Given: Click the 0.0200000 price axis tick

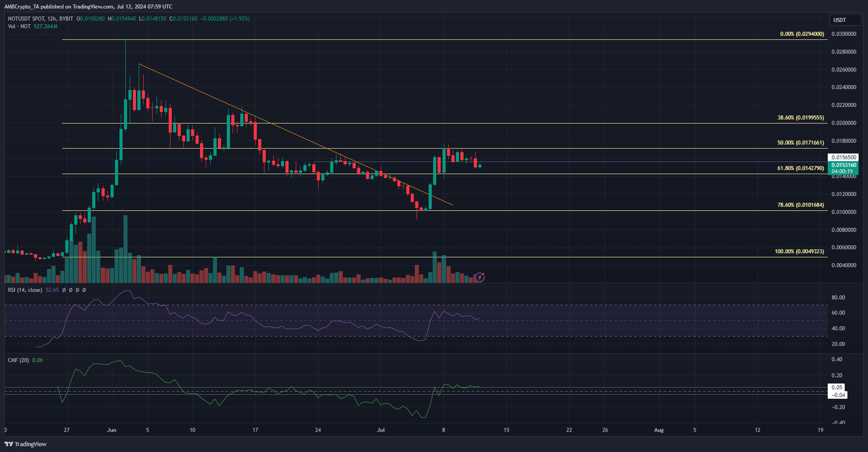Looking at the screenshot, I should tap(844, 123).
